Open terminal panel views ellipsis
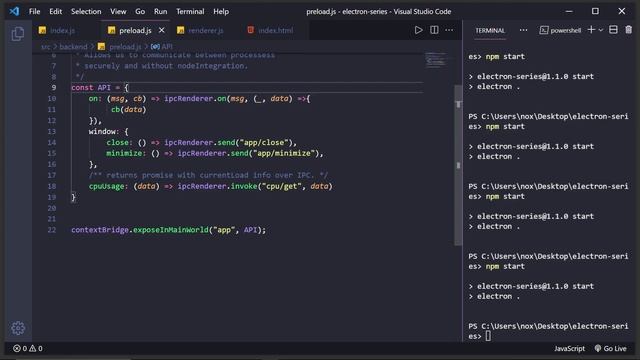 coord(523,30)
